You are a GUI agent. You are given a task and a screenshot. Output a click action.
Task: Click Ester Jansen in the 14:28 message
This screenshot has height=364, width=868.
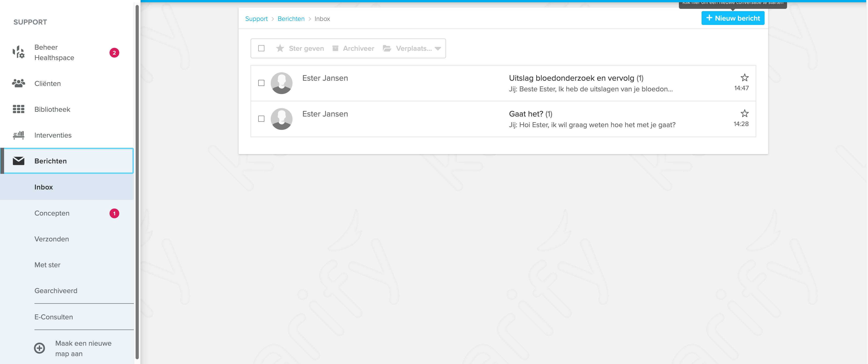[325, 114]
